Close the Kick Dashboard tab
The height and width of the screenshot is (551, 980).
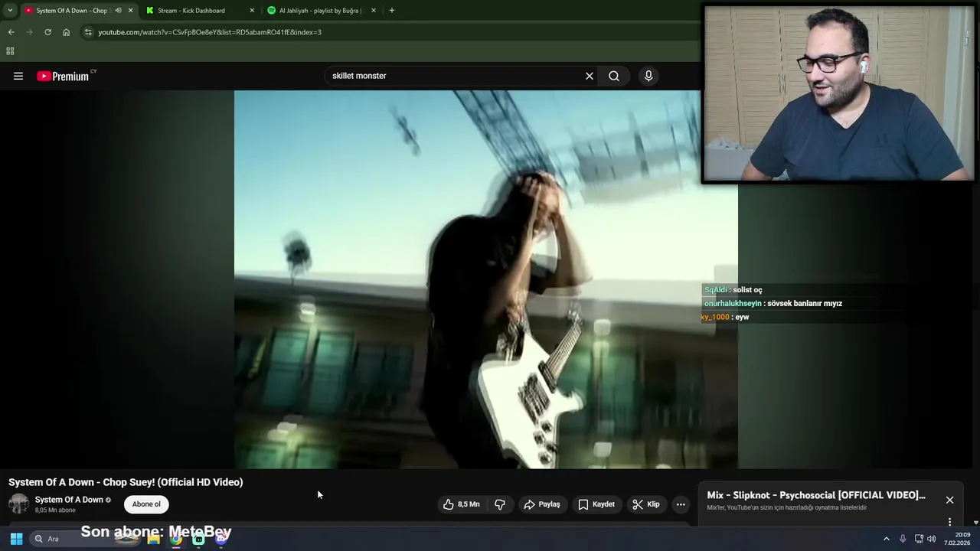pos(252,11)
